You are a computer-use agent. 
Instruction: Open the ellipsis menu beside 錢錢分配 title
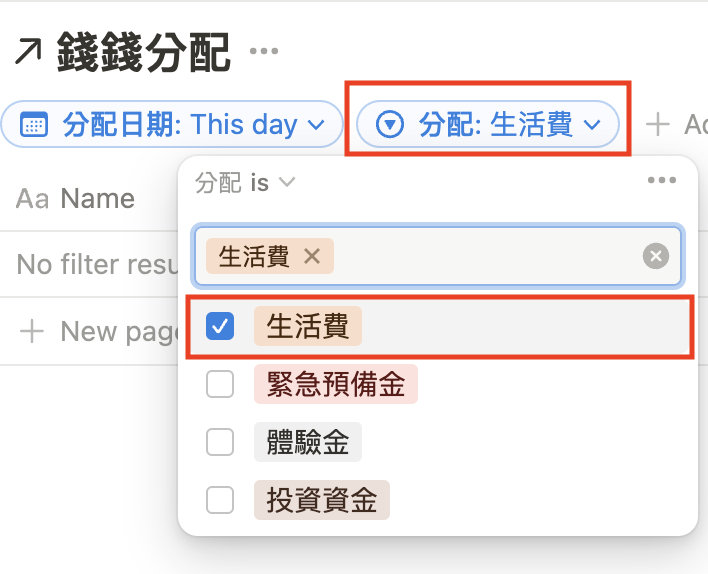click(264, 51)
